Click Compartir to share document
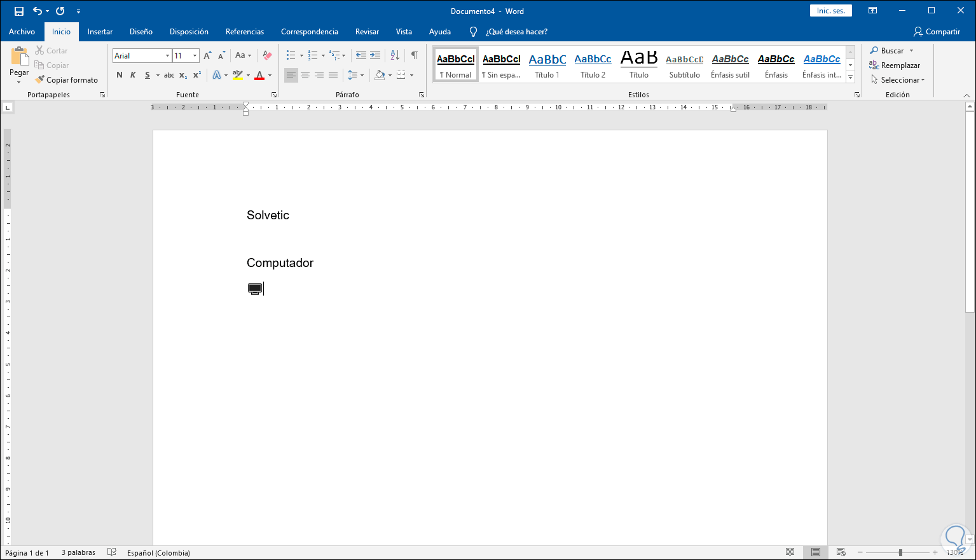The width and height of the screenshot is (976, 560). 937,32
